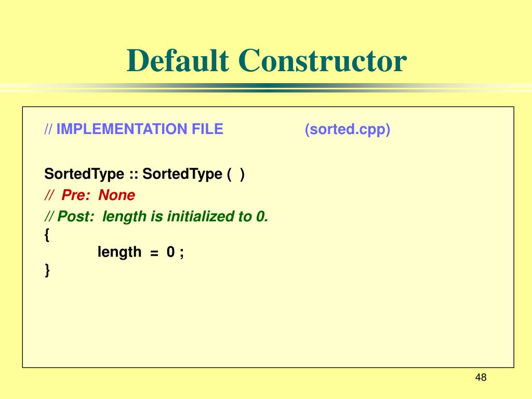This screenshot has width=532, height=399.
Task: Click the "0 ;" value in the assignment
Action: tap(175, 252)
